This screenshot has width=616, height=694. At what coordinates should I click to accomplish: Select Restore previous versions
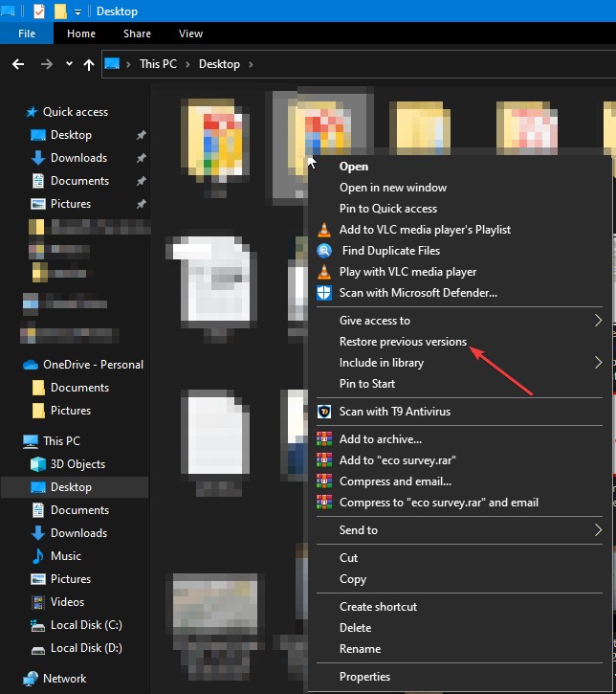(x=403, y=342)
